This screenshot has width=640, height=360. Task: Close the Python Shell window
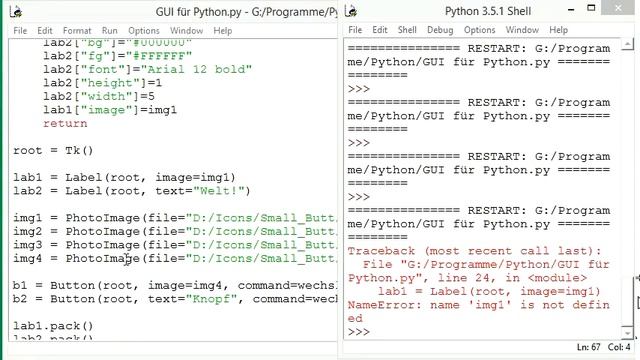[618, 7]
